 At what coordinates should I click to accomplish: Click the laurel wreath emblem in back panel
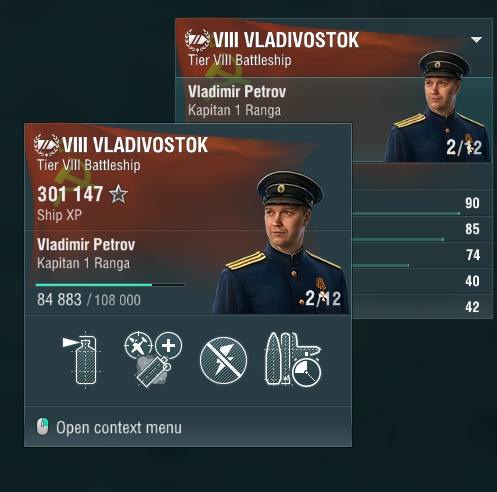[198, 40]
